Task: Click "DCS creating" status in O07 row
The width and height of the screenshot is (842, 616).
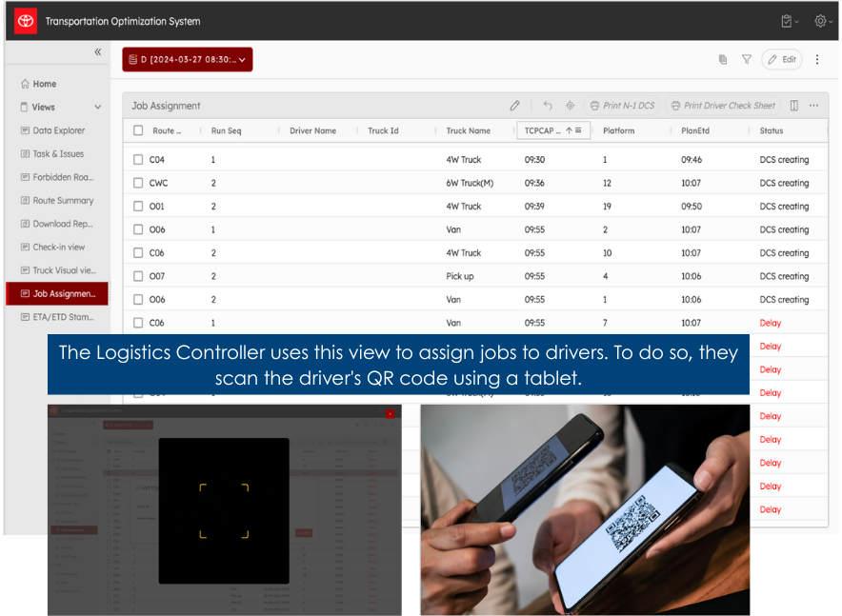Action: pos(784,276)
